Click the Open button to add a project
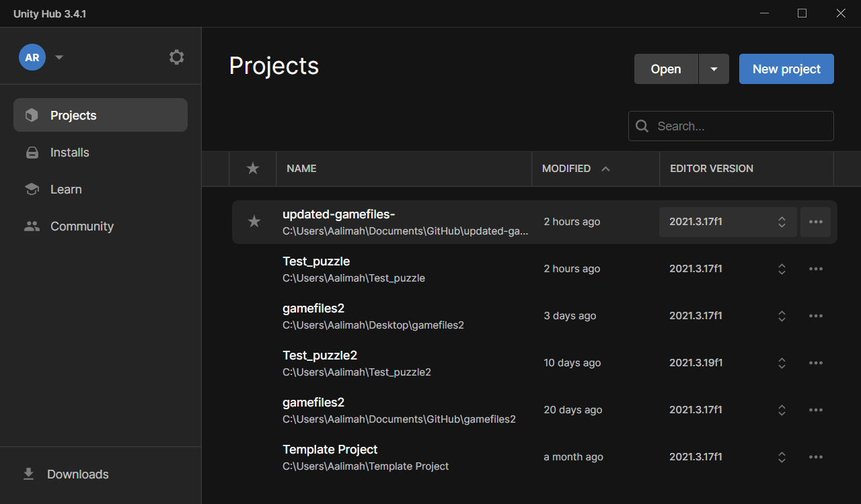 click(665, 69)
